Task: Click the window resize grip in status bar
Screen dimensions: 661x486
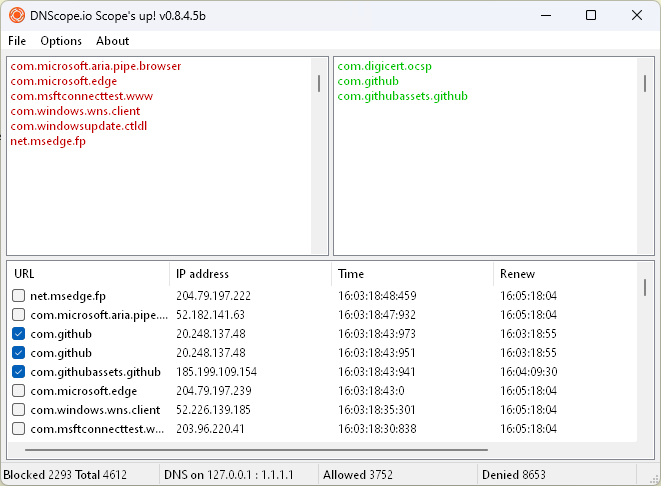Action: (x=654, y=478)
